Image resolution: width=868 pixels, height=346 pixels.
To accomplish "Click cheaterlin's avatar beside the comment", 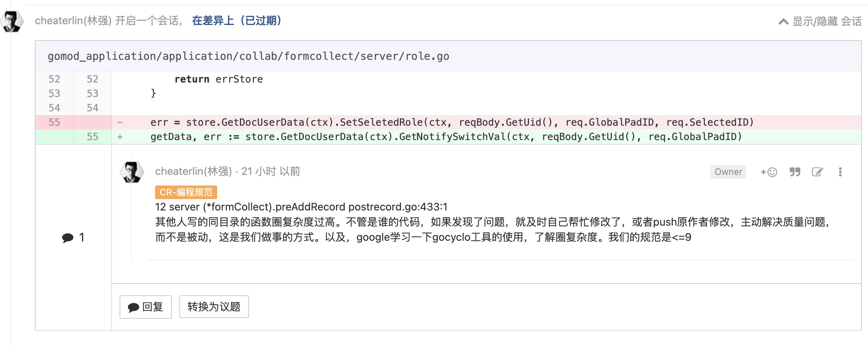I will tap(132, 172).
